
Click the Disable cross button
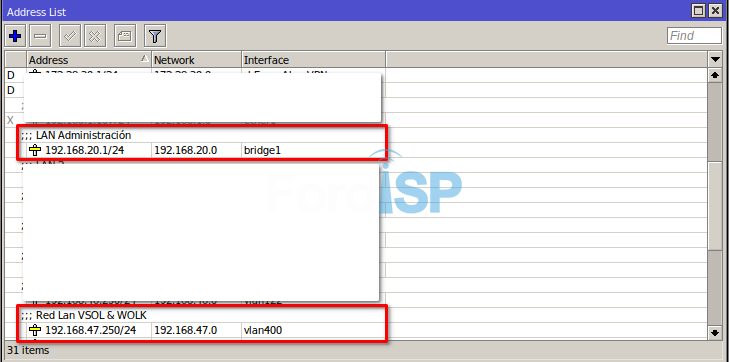(95, 36)
